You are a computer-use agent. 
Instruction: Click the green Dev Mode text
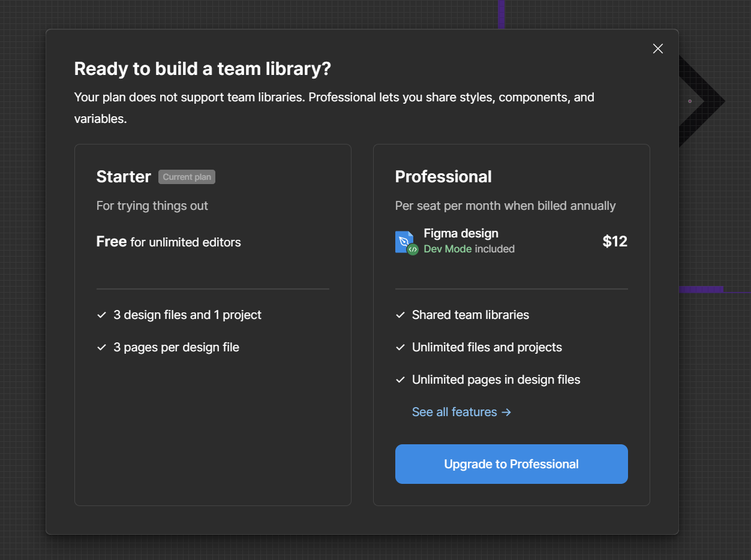click(x=447, y=249)
